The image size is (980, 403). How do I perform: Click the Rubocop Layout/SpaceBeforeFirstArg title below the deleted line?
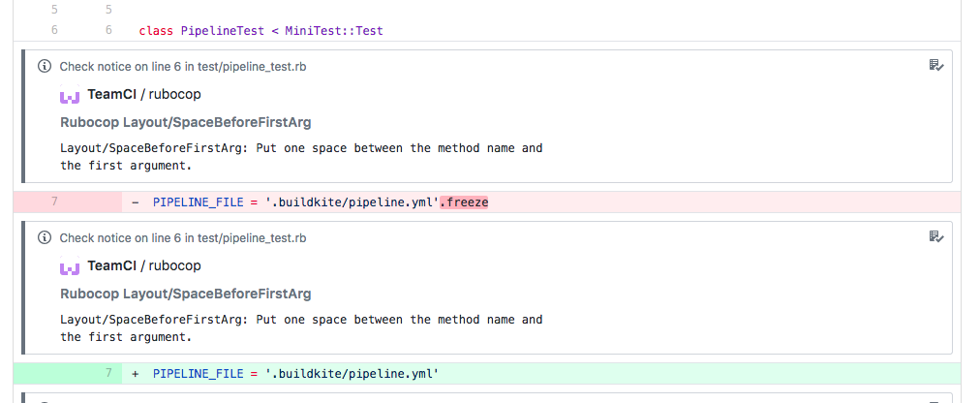click(185, 294)
